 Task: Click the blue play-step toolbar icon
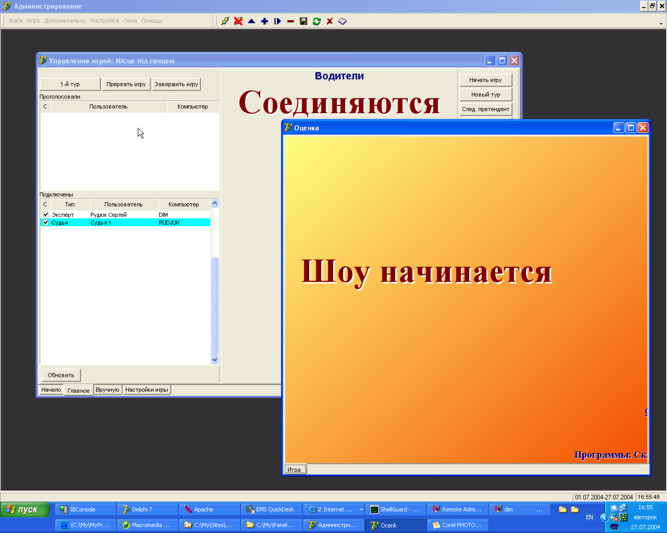[x=277, y=21]
